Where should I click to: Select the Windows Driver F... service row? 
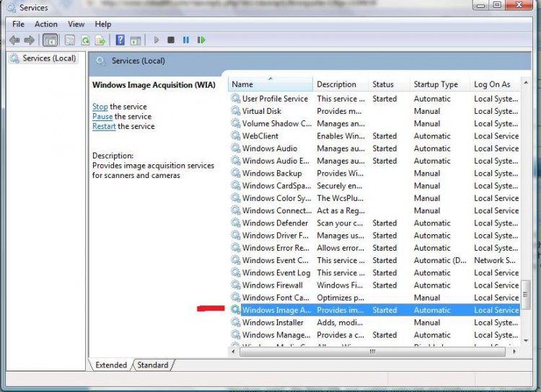[x=374, y=235]
